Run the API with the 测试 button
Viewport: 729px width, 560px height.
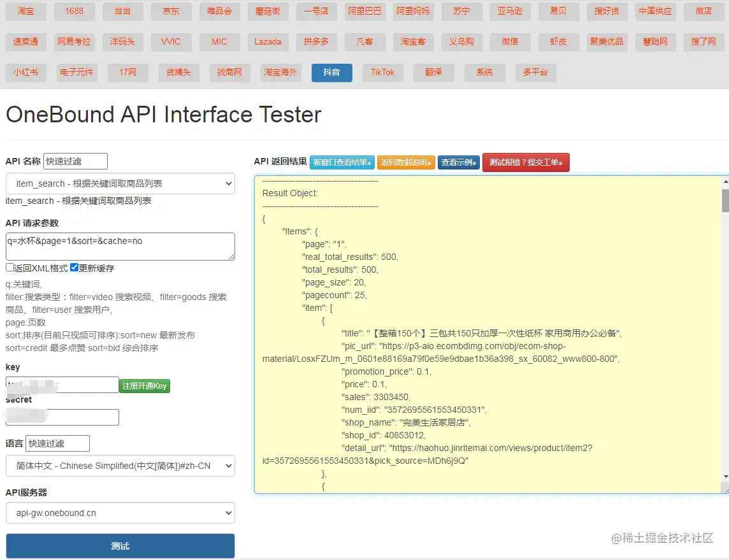click(x=120, y=546)
